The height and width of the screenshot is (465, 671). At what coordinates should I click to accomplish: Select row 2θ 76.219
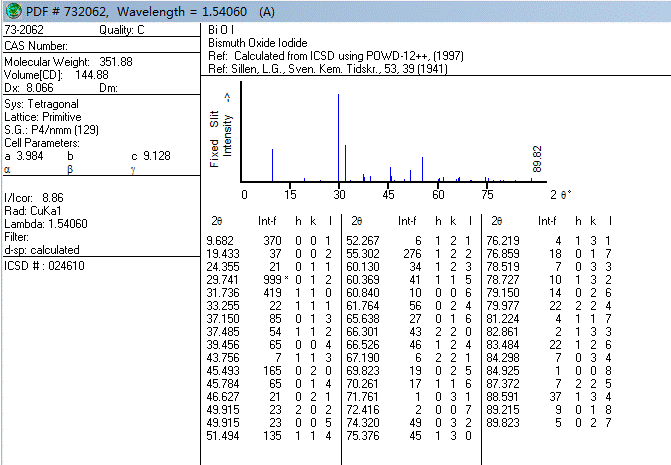point(549,241)
